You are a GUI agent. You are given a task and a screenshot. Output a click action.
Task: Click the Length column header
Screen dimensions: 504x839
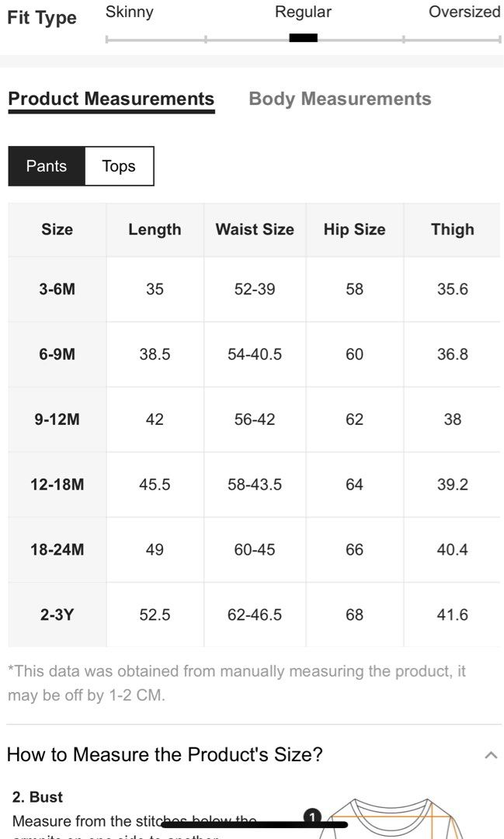[x=155, y=229]
